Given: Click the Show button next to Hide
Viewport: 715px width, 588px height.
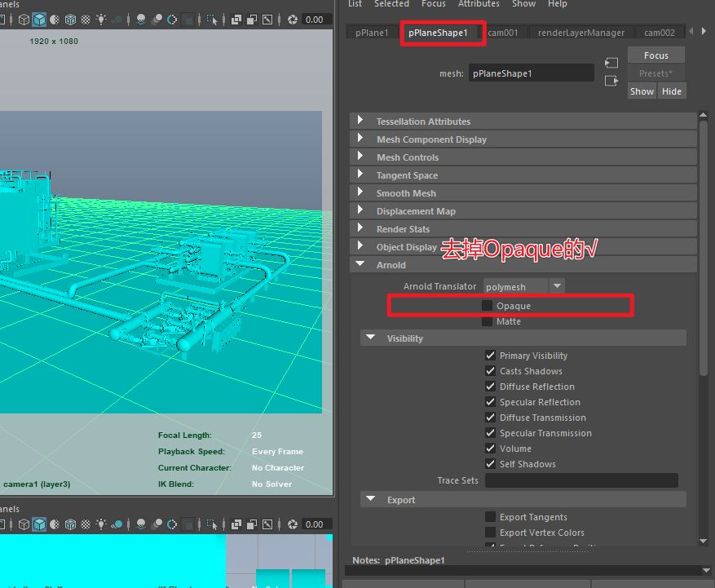Looking at the screenshot, I should [642, 91].
